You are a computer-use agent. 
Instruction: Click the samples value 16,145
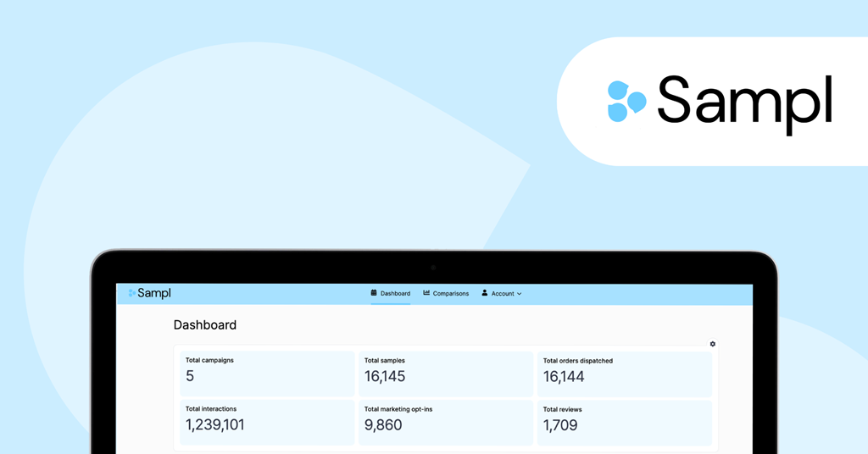(385, 377)
